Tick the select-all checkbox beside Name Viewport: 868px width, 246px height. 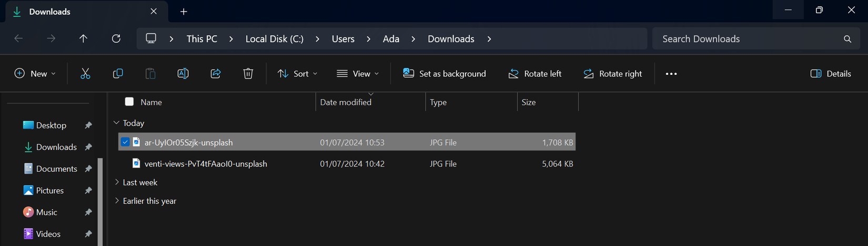[129, 102]
